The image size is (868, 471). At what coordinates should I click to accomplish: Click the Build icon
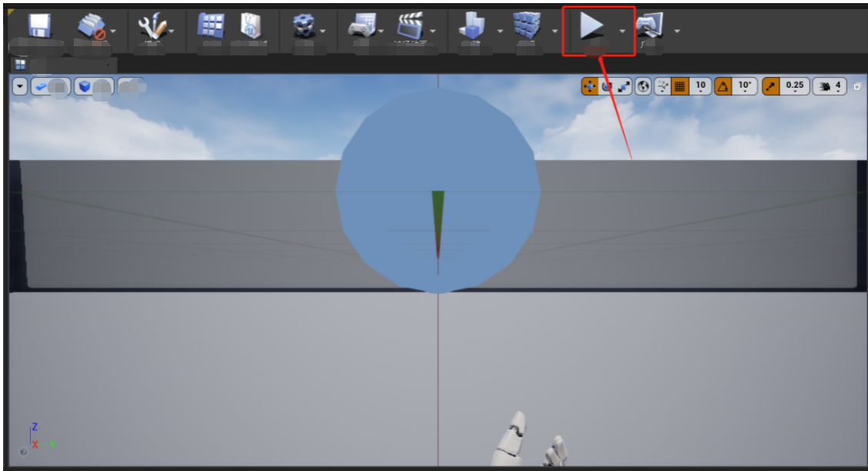[472, 25]
